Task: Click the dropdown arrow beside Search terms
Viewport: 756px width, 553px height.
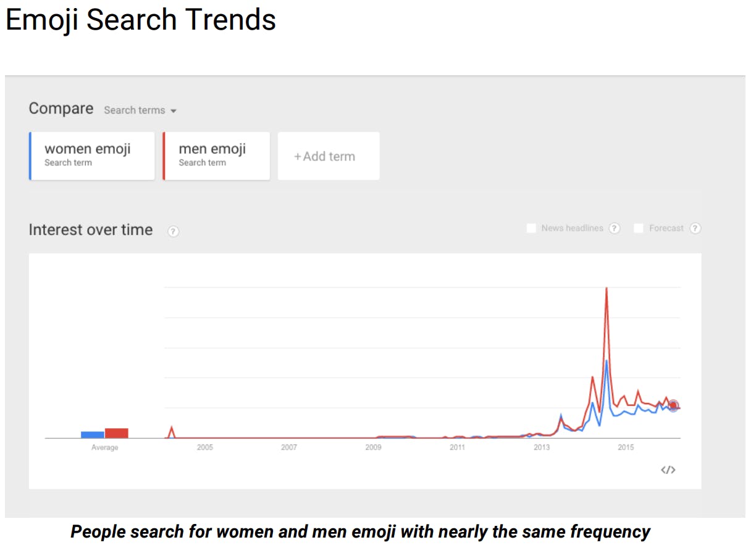Action: 174,111
